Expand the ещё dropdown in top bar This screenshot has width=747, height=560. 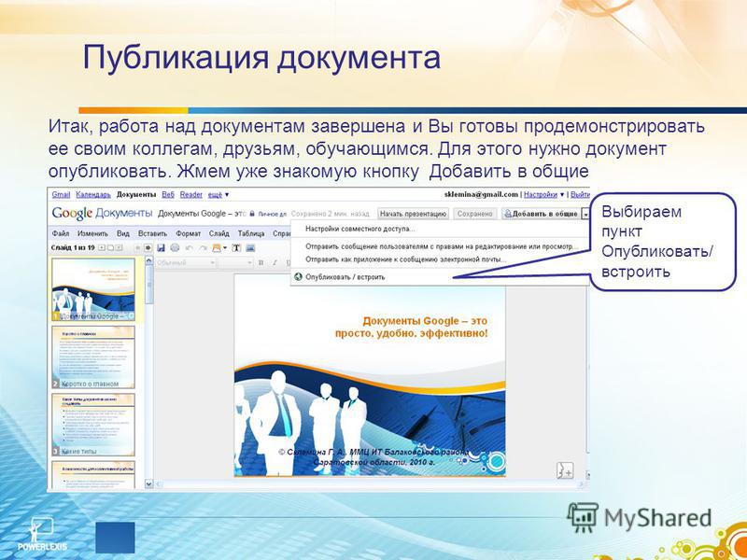[218, 195]
